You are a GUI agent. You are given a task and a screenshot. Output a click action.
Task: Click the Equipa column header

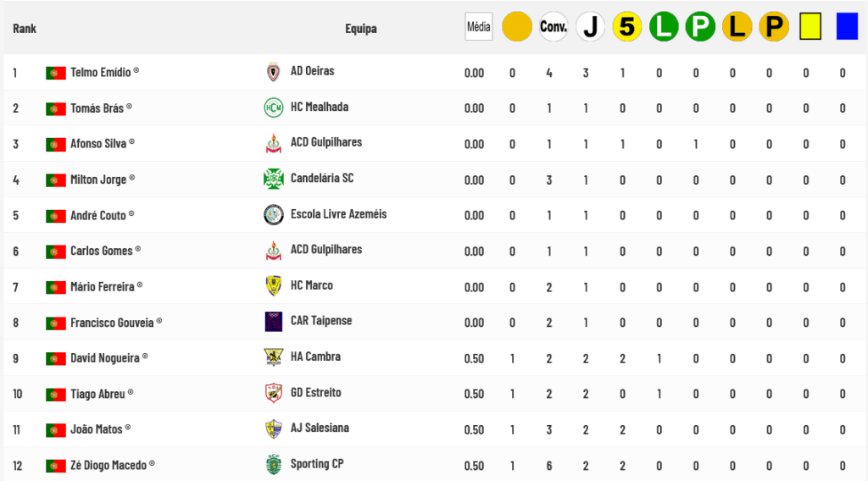[x=360, y=29]
